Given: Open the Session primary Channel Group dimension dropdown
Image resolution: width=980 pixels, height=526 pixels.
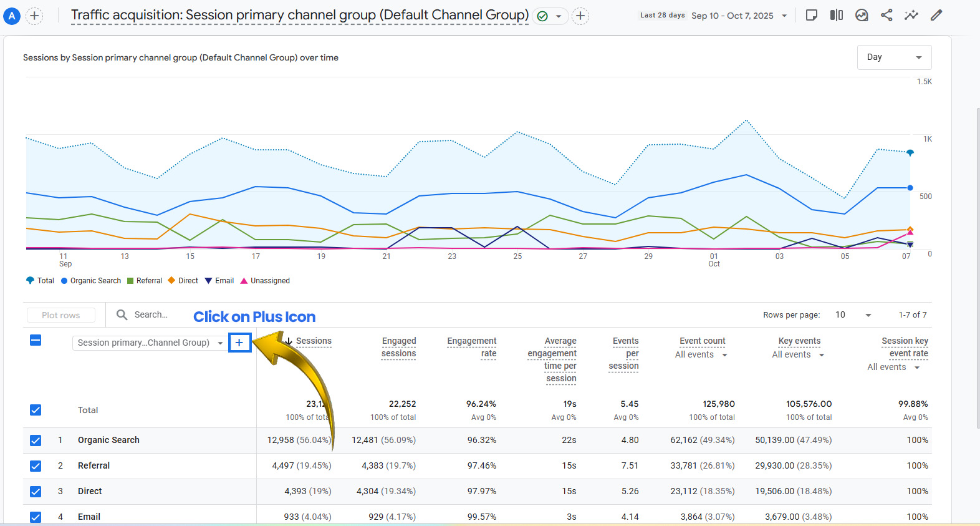Looking at the screenshot, I should [150, 343].
